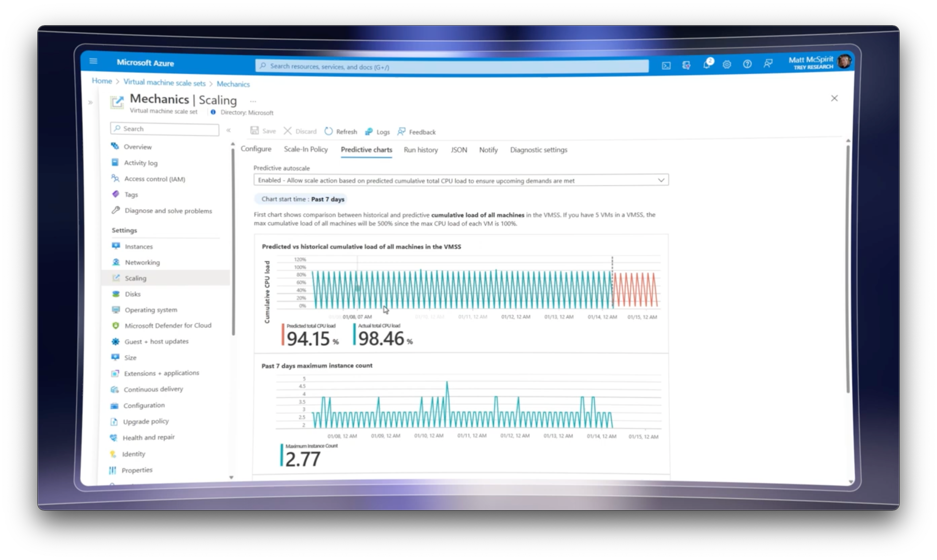Click the notifications bell icon
Screen dimensions: 937x560
coord(707,65)
